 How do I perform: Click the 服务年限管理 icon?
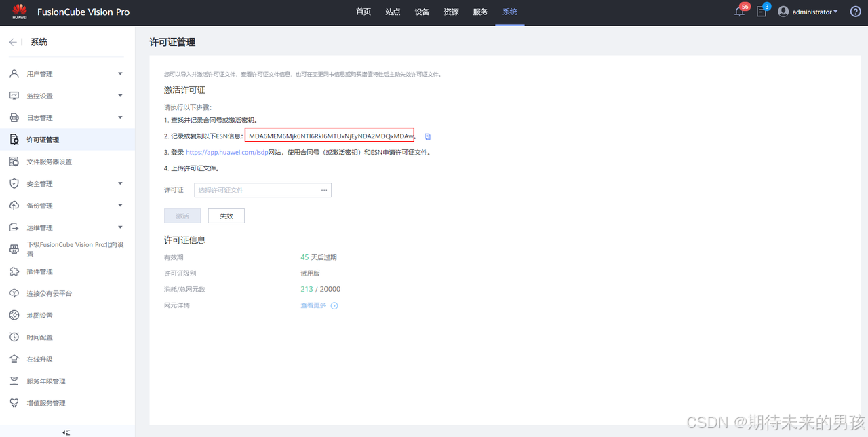(x=14, y=381)
